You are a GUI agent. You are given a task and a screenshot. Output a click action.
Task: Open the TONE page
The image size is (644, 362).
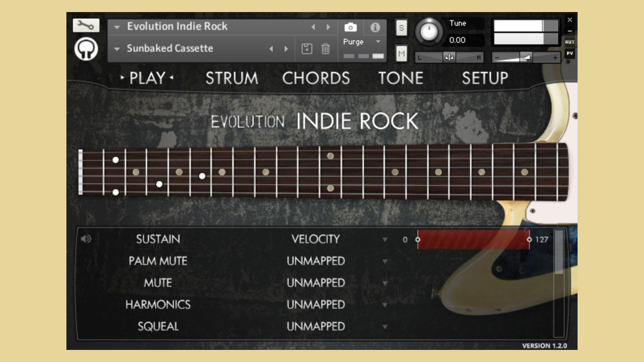pyautogui.click(x=401, y=78)
